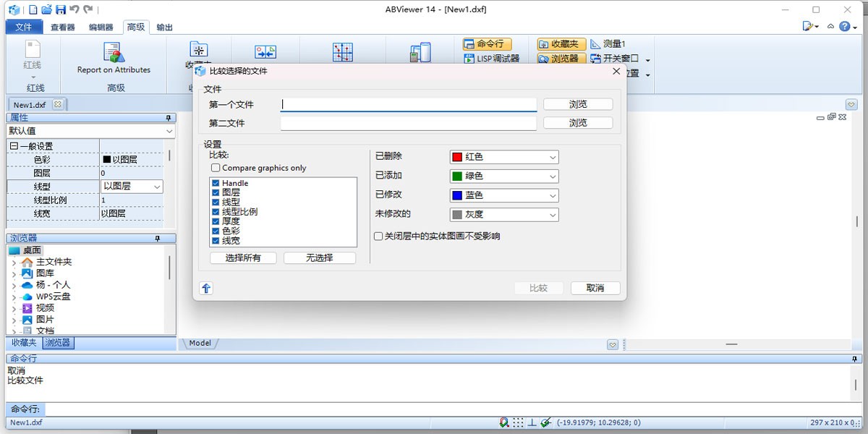Open the 已修改 color dropdown (蓝色)

click(504, 195)
